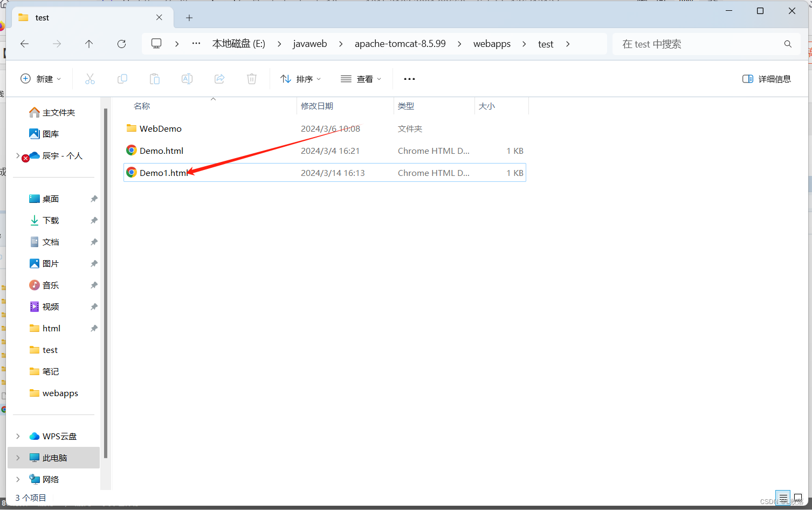Viewport: 812px width, 510px height.
Task: Go forward with the right arrow
Action: click(57, 44)
